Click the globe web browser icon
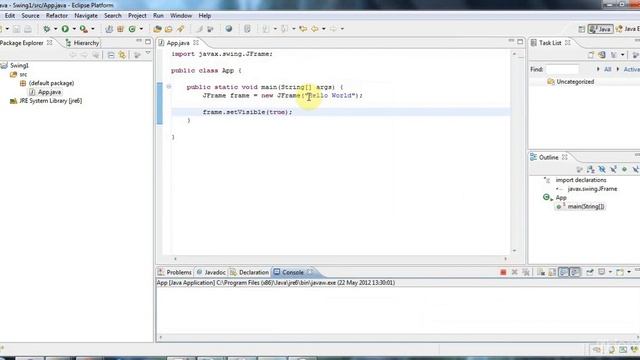Viewport: 640px width, 360px height. tap(229, 29)
